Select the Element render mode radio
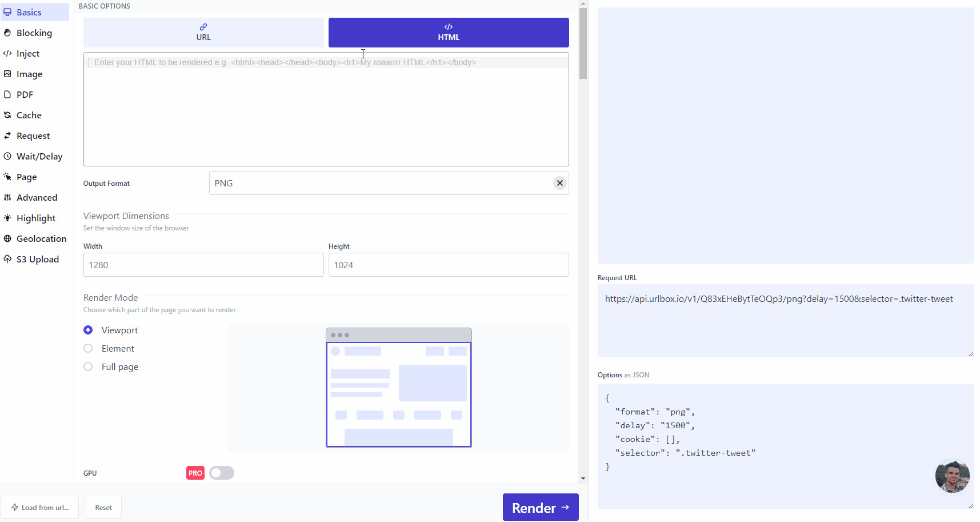980x522 pixels. coord(88,348)
